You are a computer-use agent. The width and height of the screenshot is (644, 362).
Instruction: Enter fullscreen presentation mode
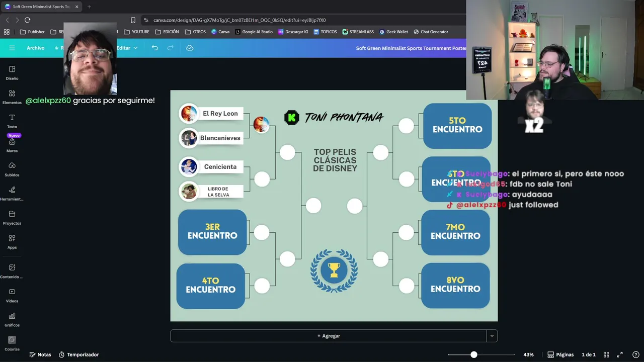(620, 354)
